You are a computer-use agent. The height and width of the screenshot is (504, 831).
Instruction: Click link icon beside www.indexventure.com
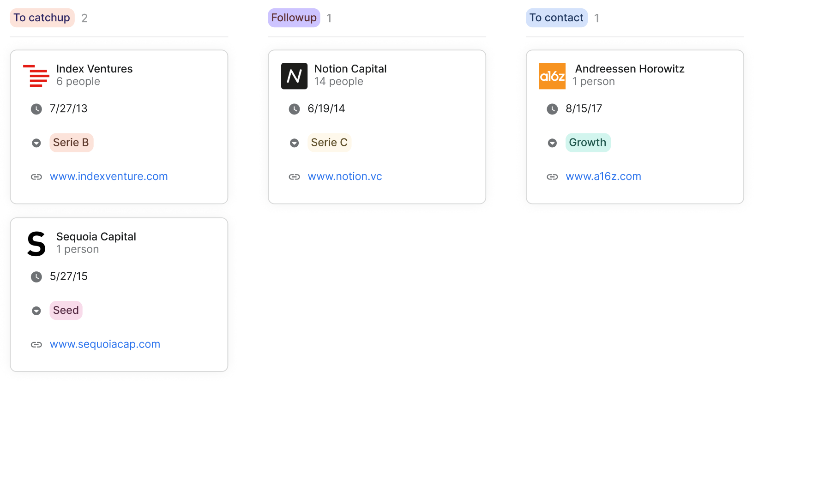pyautogui.click(x=36, y=177)
